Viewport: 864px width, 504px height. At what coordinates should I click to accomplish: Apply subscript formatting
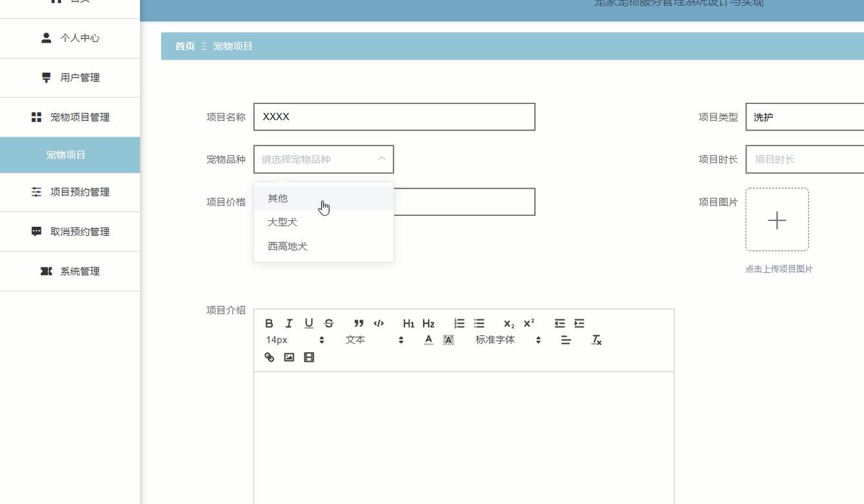point(508,323)
